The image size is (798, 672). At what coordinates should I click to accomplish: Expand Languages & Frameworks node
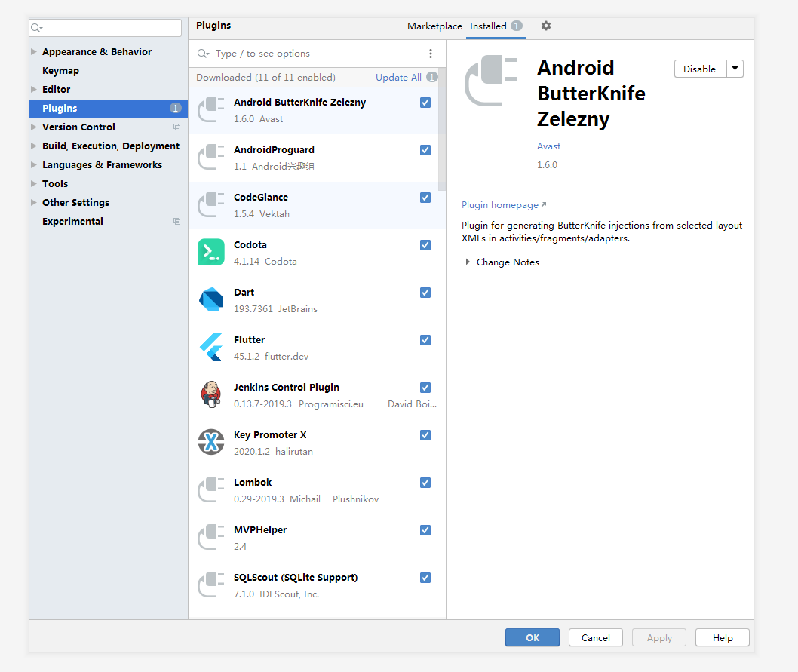[x=34, y=164]
